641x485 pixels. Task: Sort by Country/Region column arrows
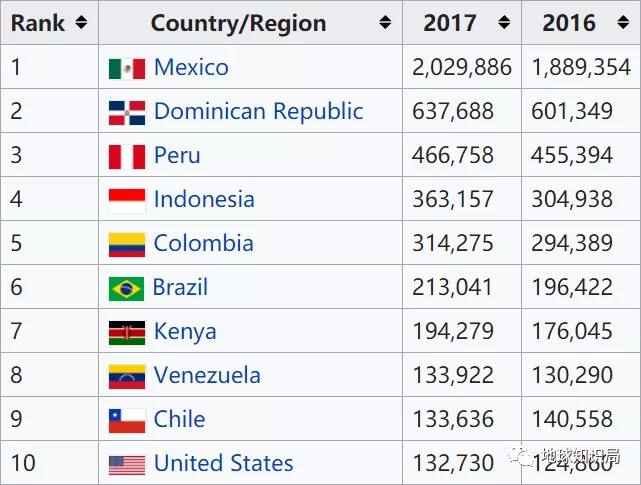point(385,23)
